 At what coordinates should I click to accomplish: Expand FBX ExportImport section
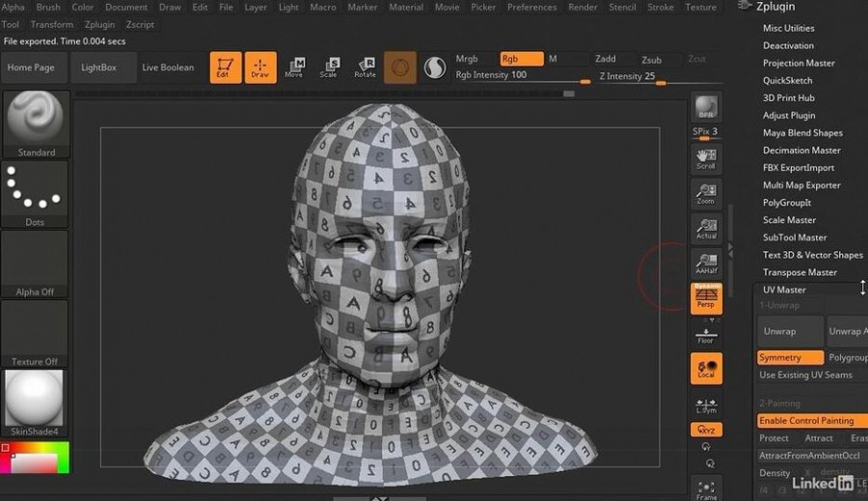[799, 168]
